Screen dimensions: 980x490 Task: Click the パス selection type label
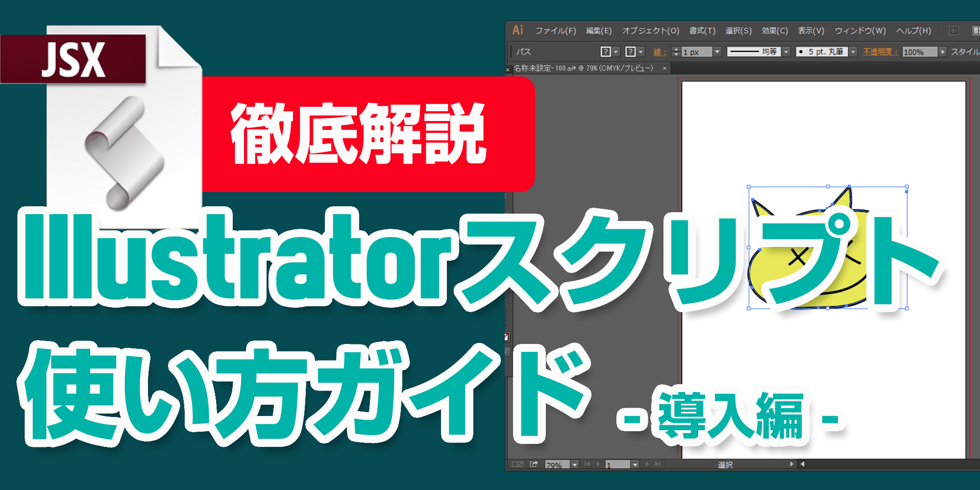pos(523,51)
